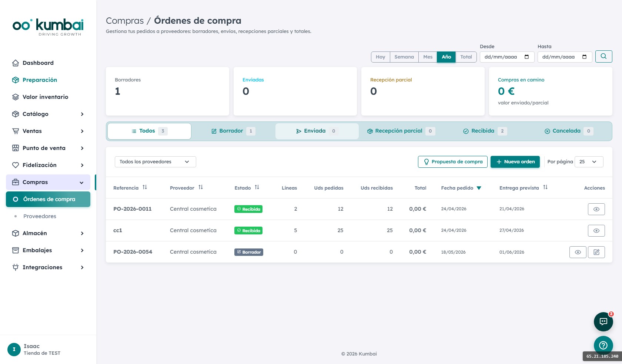View order PO-2026-0011 with eye icon
622x364 pixels.
coord(596,209)
